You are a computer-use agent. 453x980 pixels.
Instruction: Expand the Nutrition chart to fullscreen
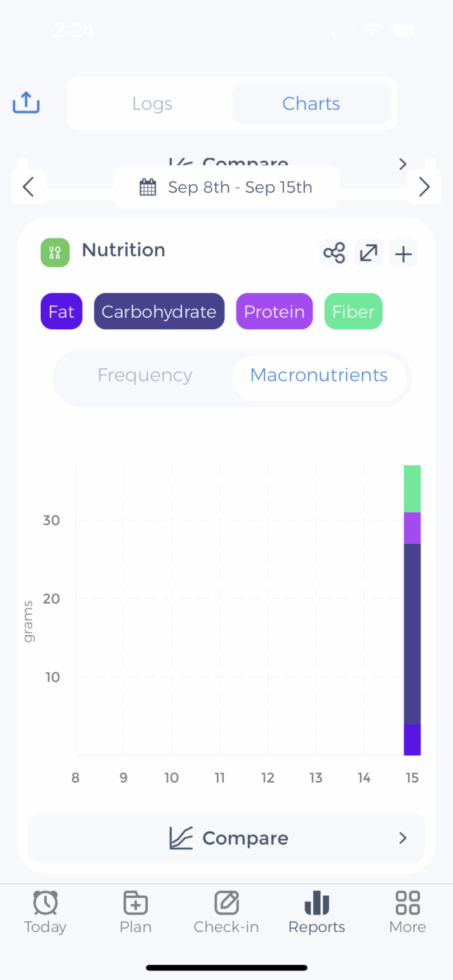pos(368,253)
